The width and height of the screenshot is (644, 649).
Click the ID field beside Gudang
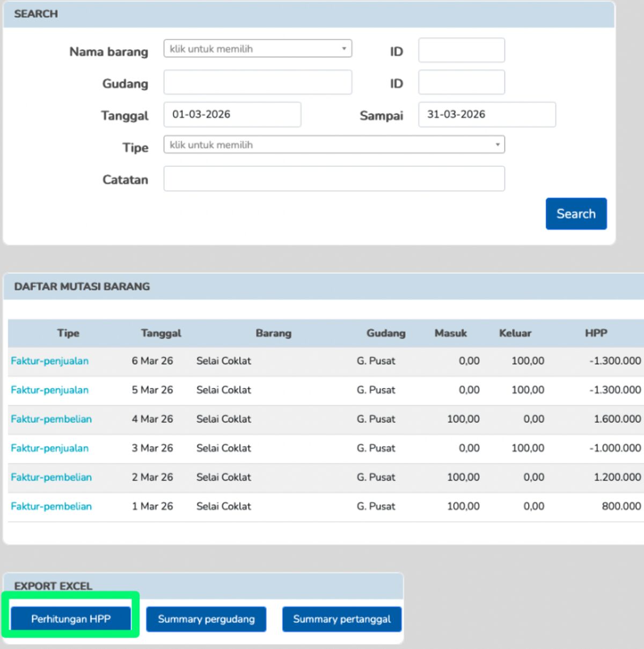click(x=461, y=83)
